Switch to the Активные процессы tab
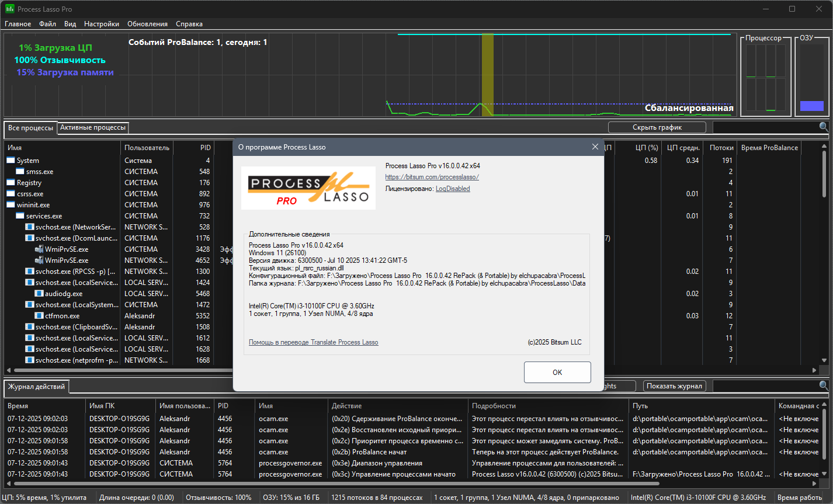The height and width of the screenshot is (504, 833). tap(92, 127)
